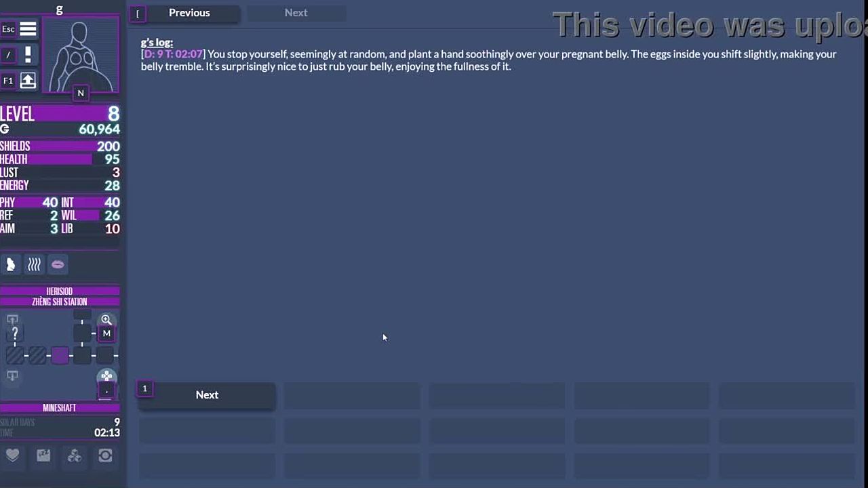Zoom the minimap with magnifier icon
Viewport: 868px width, 488px height.
[106, 319]
